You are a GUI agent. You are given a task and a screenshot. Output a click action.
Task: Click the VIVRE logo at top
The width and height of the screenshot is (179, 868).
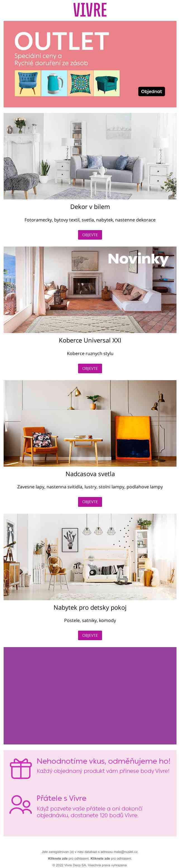pos(90,10)
